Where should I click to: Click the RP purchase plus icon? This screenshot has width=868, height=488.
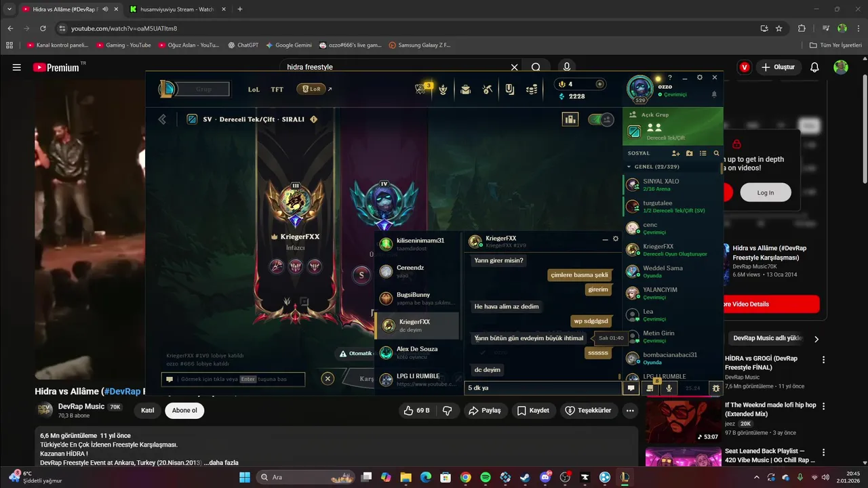point(599,84)
